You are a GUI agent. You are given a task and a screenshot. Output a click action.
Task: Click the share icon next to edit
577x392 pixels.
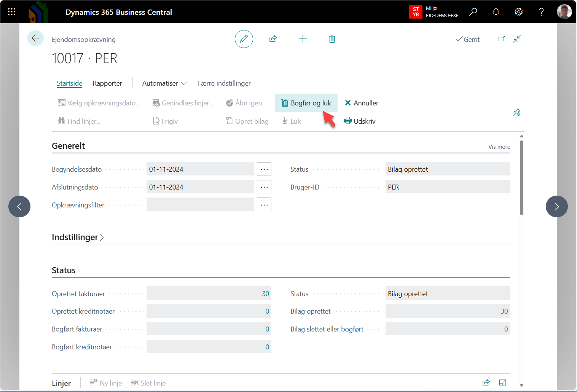[273, 39]
